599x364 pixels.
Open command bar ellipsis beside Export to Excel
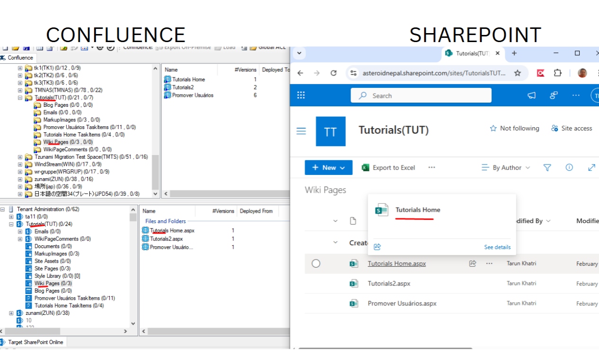(x=432, y=167)
